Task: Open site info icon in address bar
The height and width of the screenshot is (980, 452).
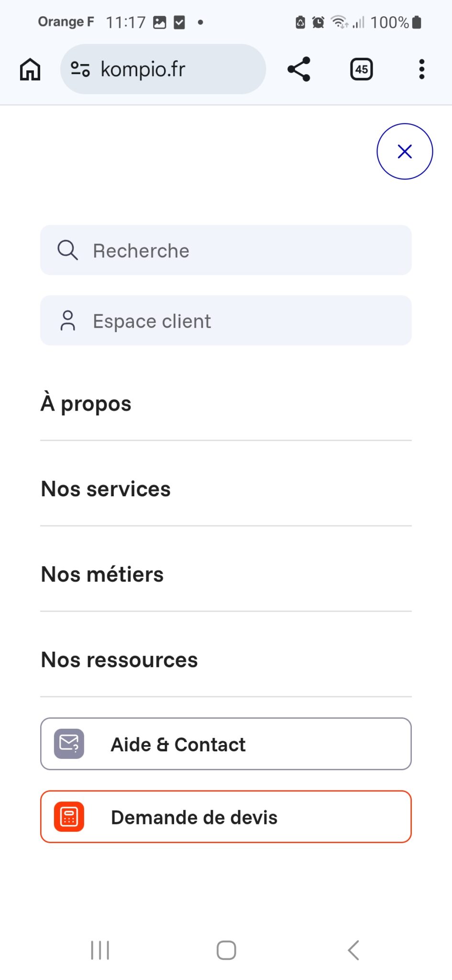Action: (x=80, y=69)
